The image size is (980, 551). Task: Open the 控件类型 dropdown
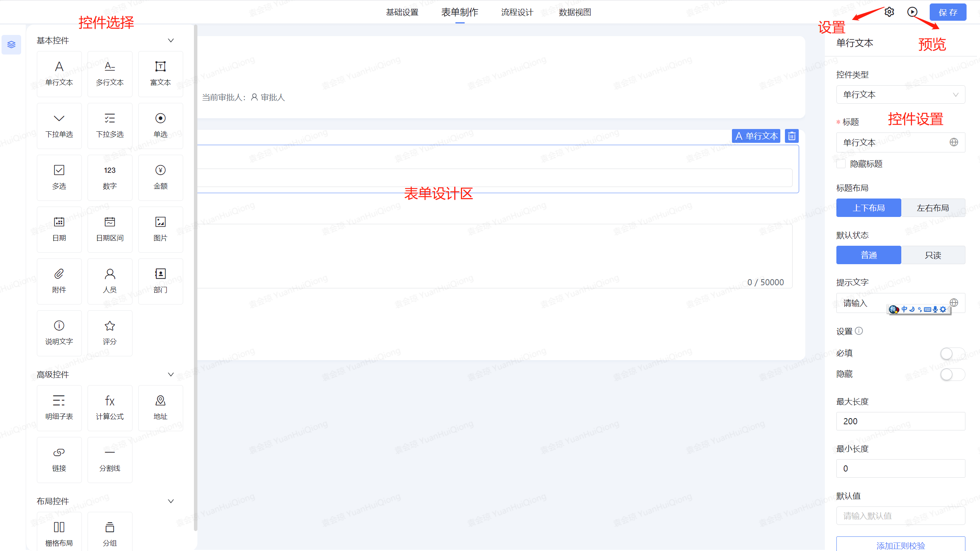(900, 94)
